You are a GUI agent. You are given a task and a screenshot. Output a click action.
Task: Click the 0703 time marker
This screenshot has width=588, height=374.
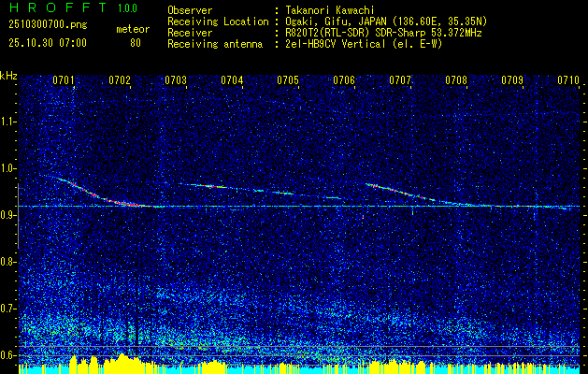point(176,79)
